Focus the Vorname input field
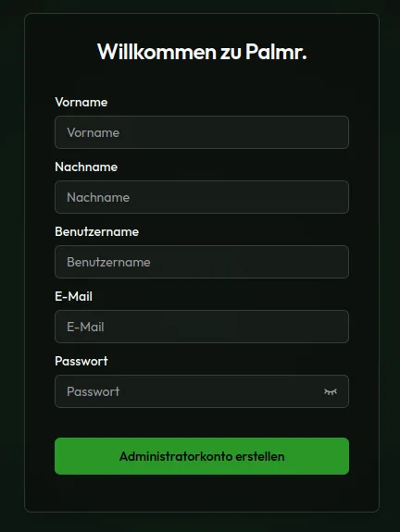400x532 pixels. [x=202, y=132]
